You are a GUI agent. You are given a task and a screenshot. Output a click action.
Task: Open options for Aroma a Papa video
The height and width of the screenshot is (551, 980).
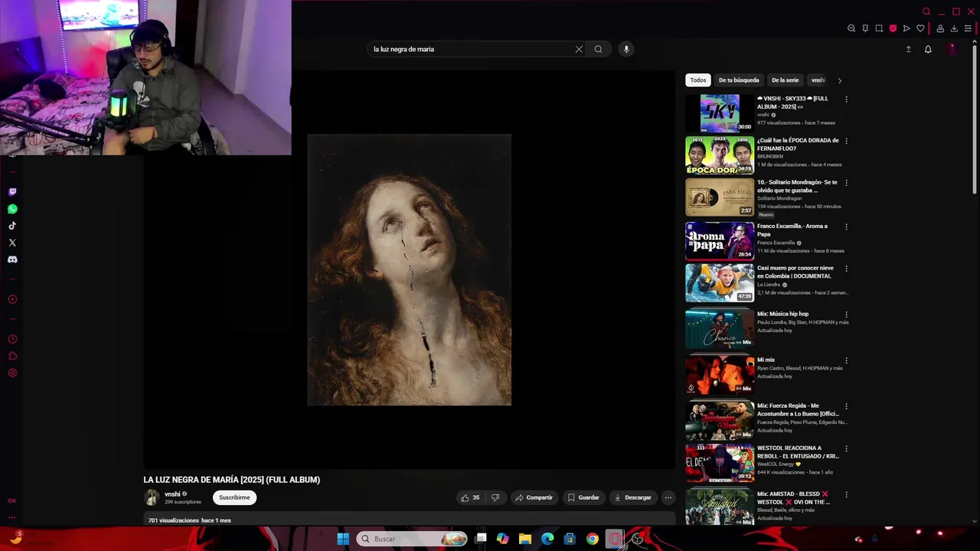click(x=846, y=227)
